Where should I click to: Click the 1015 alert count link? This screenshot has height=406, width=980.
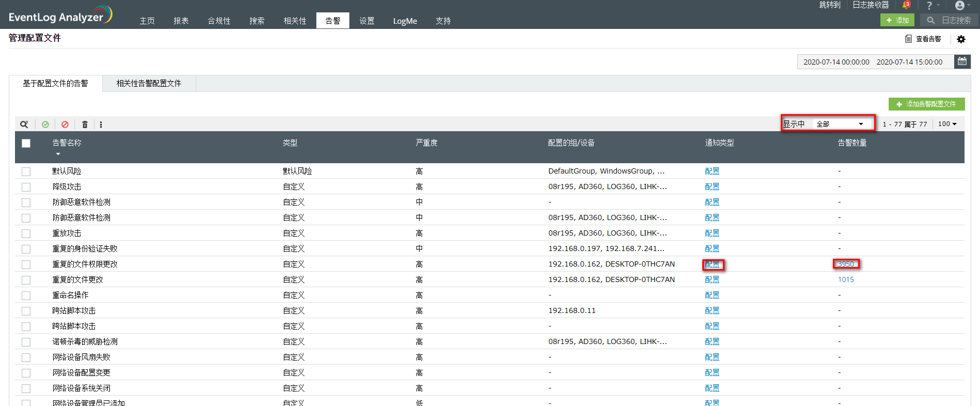(846, 279)
